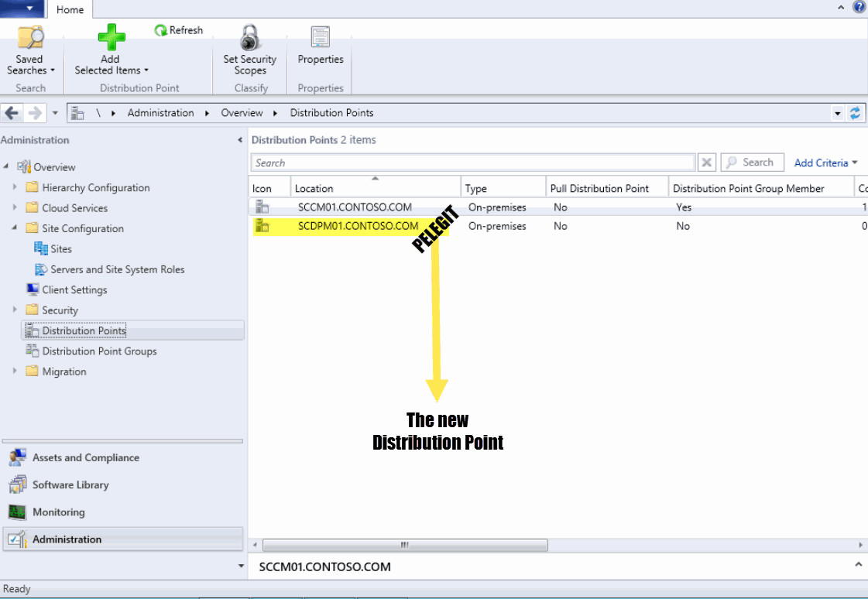
Task: Navigate back with the left arrow
Action: [12, 114]
